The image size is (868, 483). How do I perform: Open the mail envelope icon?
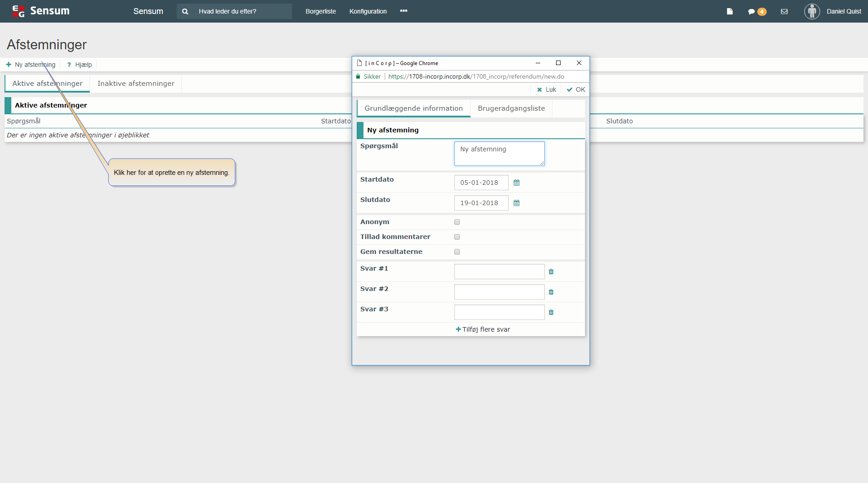click(x=784, y=11)
